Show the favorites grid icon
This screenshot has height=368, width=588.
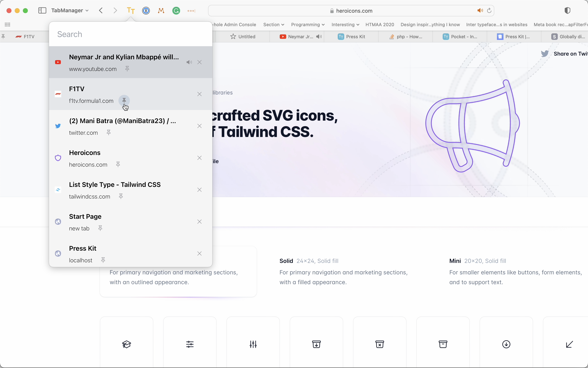8,25
